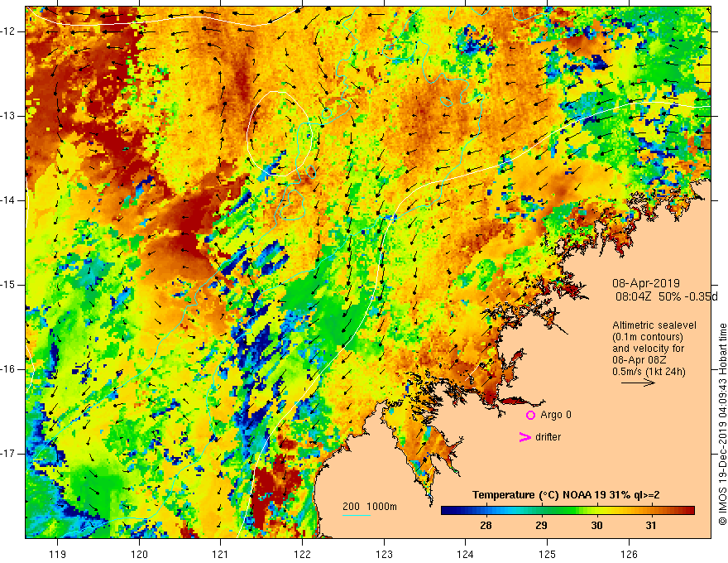Click longitude axis label 126
The height and width of the screenshot is (563, 728).
tap(629, 554)
